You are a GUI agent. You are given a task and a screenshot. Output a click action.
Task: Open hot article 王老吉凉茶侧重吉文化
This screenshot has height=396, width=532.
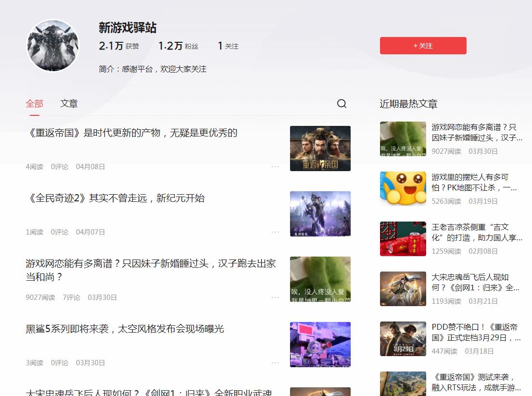477,232
